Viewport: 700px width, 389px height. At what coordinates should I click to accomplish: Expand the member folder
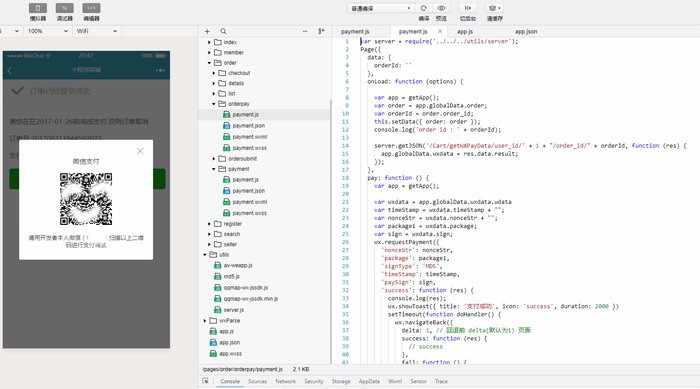pyautogui.click(x=209, y=52)
